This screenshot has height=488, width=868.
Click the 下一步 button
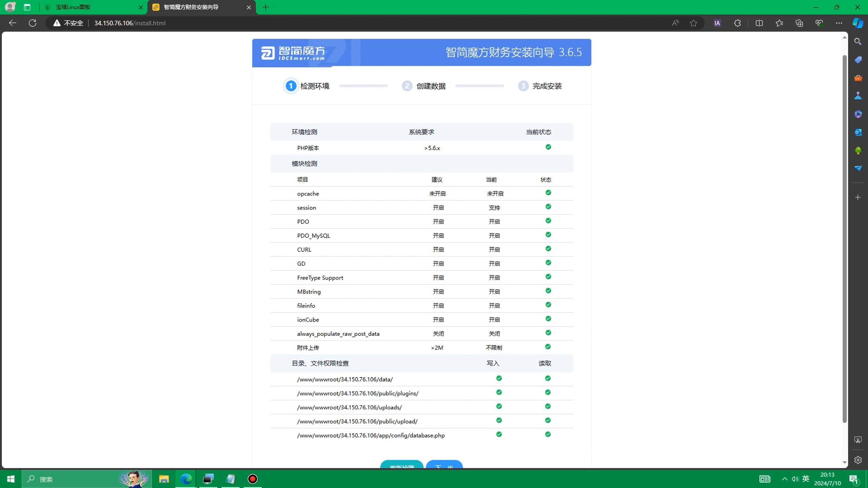click(x=444, y=464)
